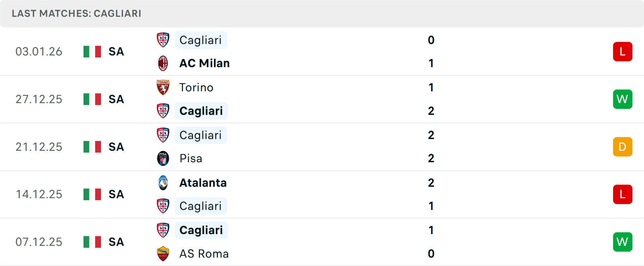The width and height of the screenshot is (644, 266).
Task: Select highlighted Cagliari name in Torino match
Action: pyautogui.click(x=201, y=111)
